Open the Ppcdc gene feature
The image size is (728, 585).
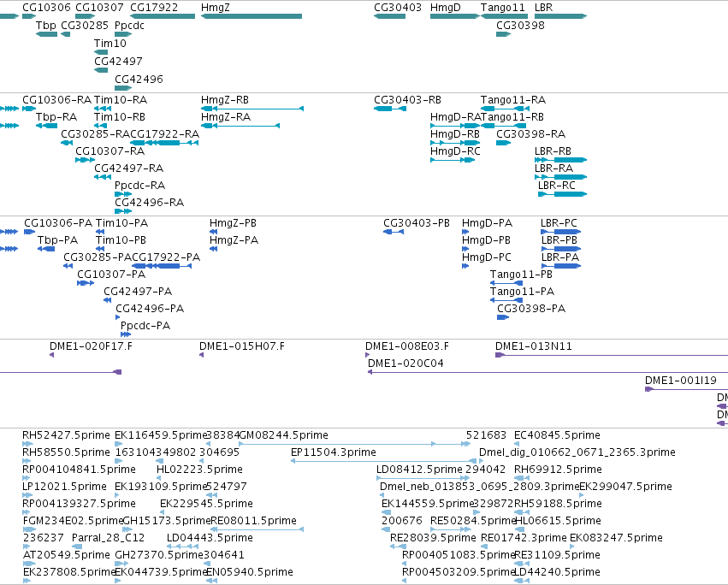click(123, 34)
